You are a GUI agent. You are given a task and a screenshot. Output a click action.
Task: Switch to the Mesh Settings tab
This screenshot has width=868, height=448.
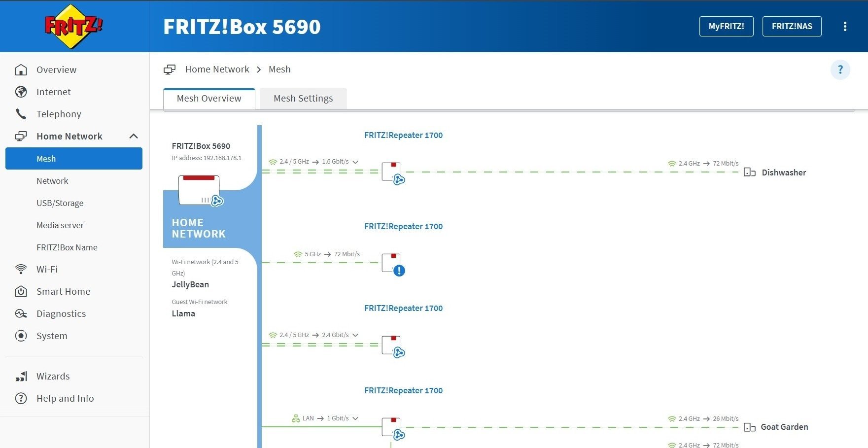pyautogui.click(x=303, y=99)
